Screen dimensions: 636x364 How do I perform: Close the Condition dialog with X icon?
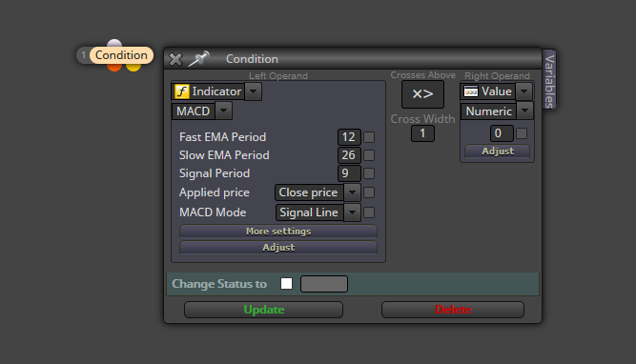pos(175,60)
